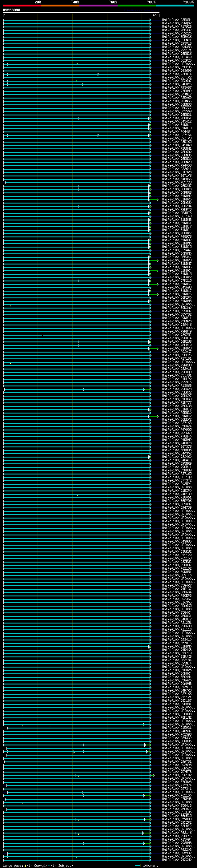This screenshot has width=197, height=868.
Task: Click UniRef100_Q9UB37 in the list
Action: [x=177, y=565]
